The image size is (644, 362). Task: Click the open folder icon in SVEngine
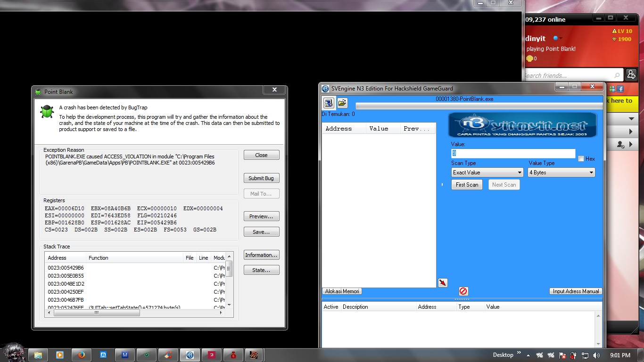(342, 103)
